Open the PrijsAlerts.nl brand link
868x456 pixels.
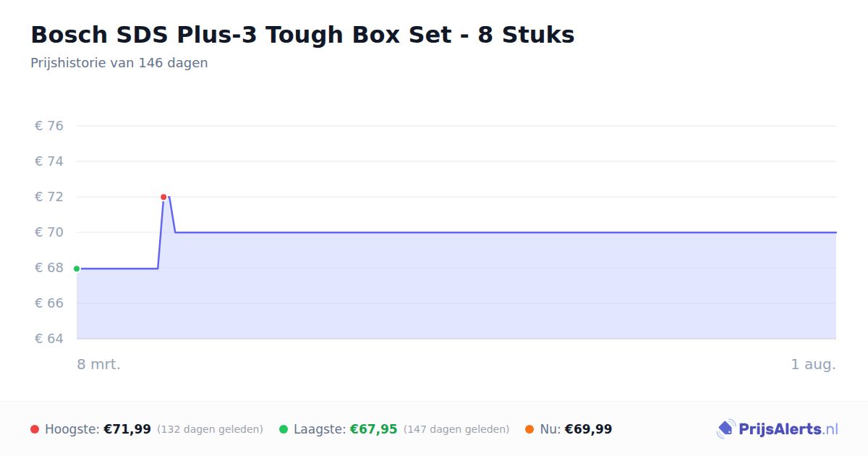point(778,429)
